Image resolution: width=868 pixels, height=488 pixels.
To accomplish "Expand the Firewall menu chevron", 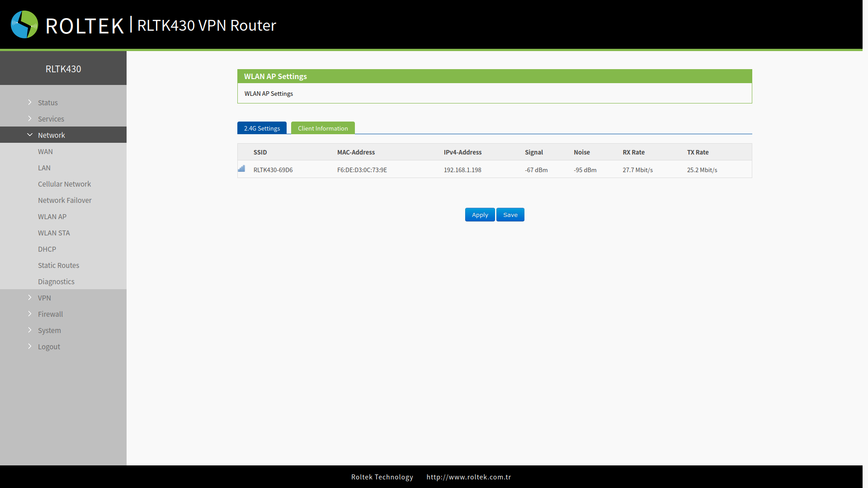I will click(x=30, y=314).
